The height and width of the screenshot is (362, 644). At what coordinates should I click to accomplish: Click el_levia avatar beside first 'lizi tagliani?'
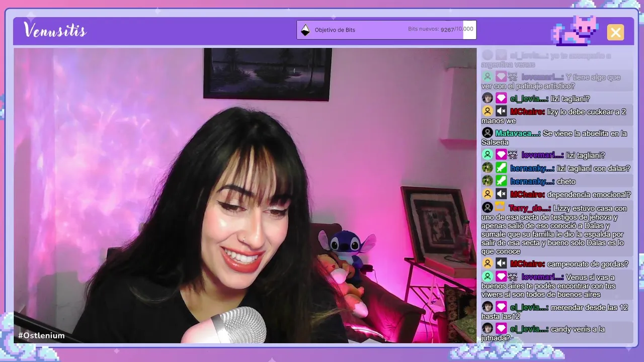487,98
